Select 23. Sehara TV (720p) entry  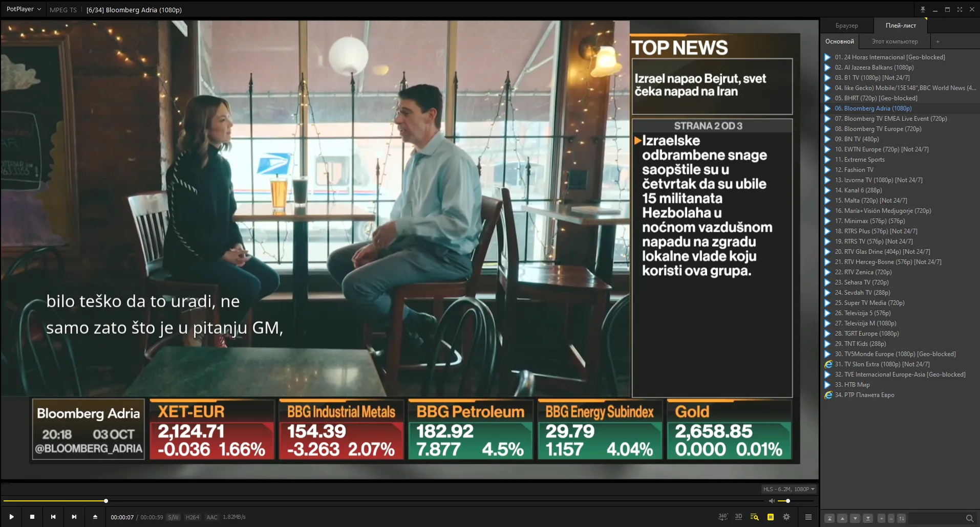pyautogui.click(x=901, y=282)
